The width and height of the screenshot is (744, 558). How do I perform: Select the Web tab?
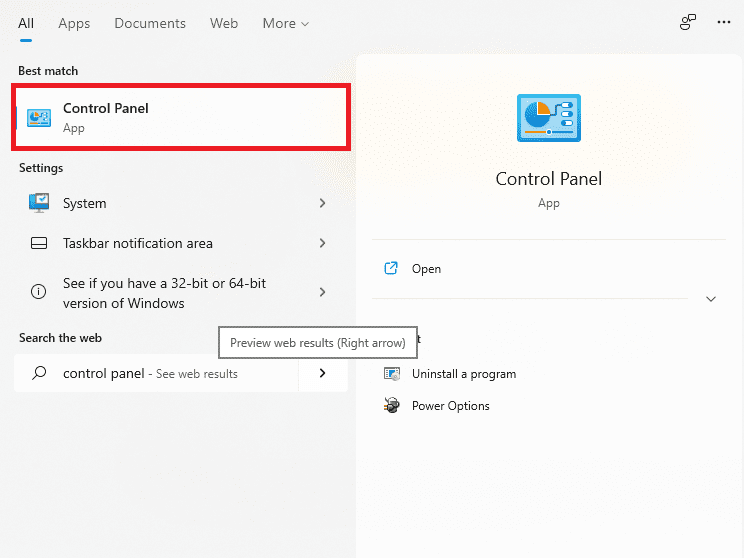[x=224, y=23]
